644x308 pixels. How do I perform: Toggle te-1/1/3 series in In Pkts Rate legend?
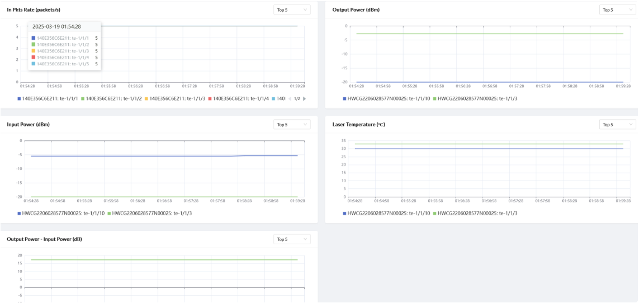click(177, 99)
